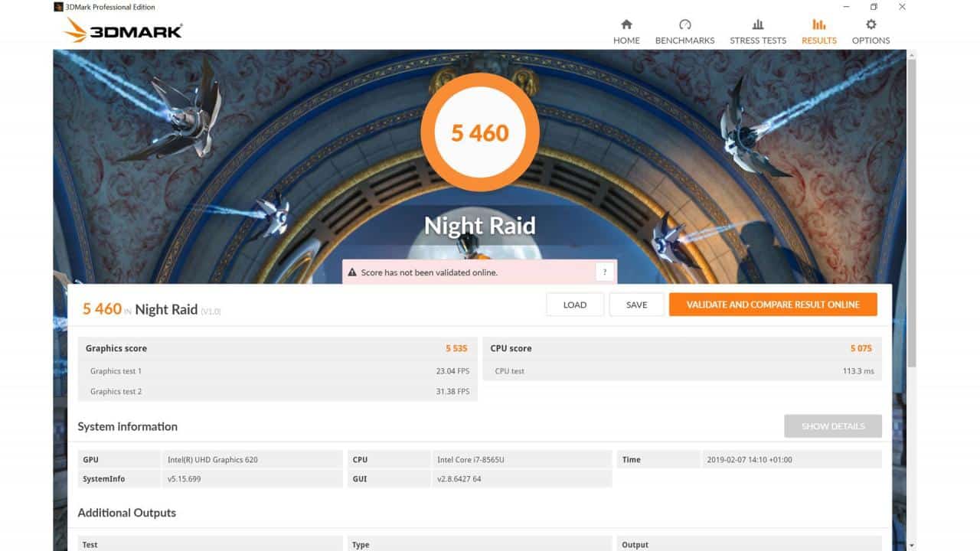980x551 pixels.
Task: Click the SAVE button
Action: 637,305
